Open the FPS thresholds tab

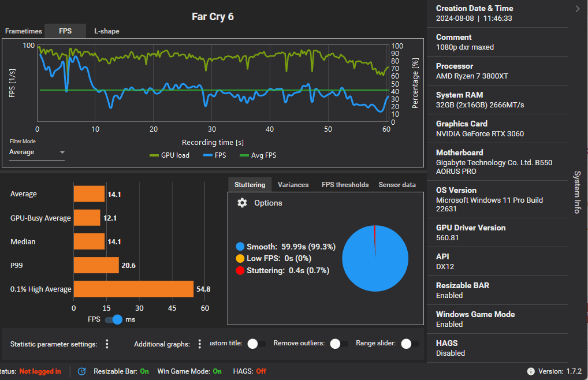tap(345, 185)
